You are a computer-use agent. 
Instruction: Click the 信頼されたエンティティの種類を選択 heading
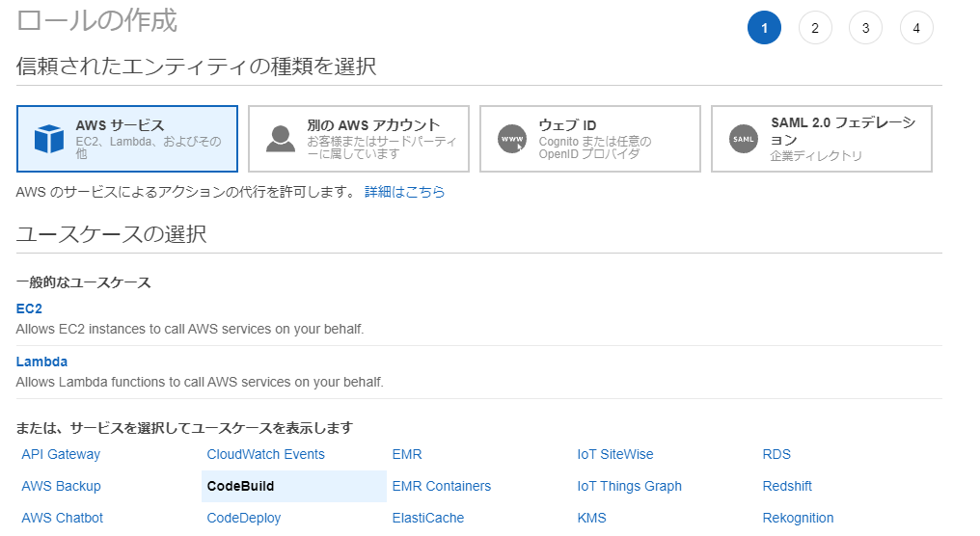196,67
